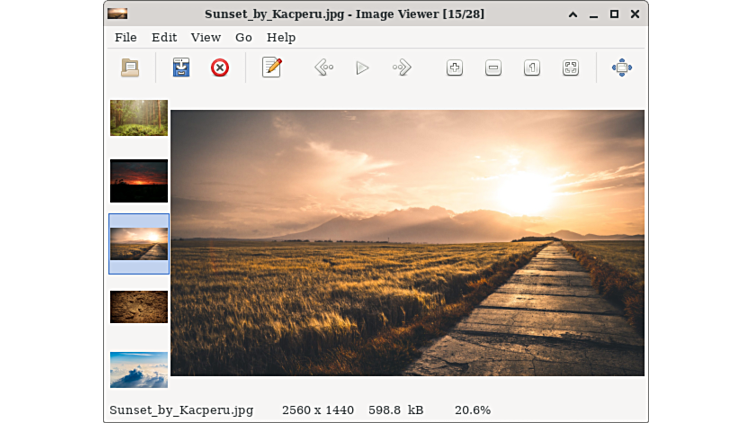Open the Help menu
Screen dimensions: 752x423
pos(281,37)
